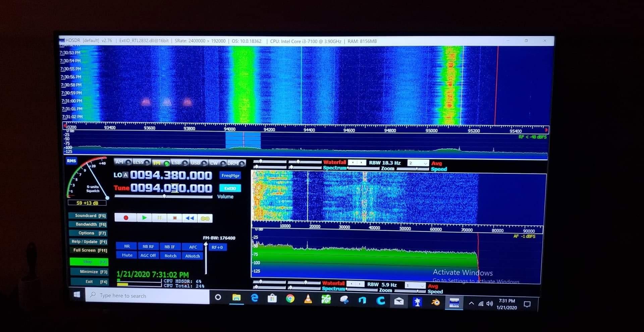The height and width of the screenshot is (332, 644).
Task: Toggle the AGC Off button
Action: (x=148, y=256)
